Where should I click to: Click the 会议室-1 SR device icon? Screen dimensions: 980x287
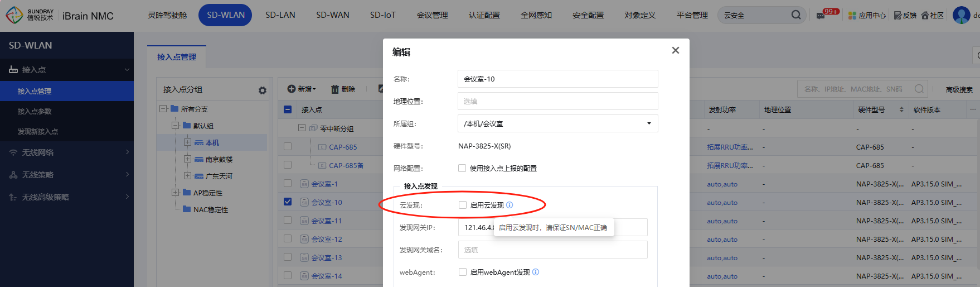[304, 184]
